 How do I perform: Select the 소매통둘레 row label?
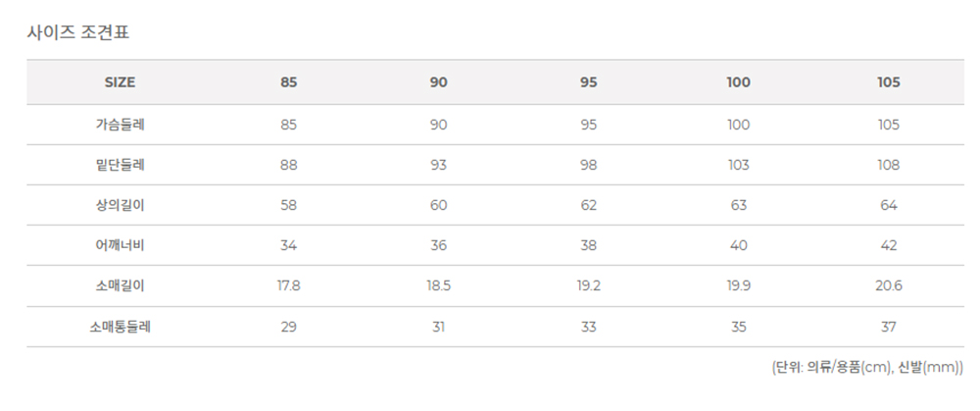(120, 327)
